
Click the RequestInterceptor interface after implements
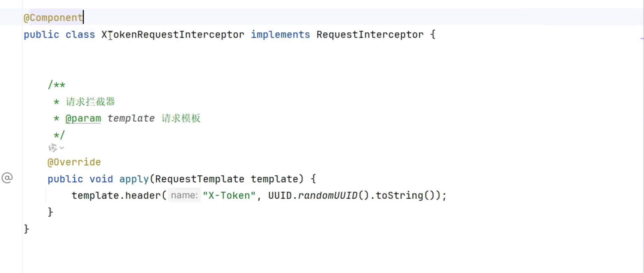click(x=370, y=35)
